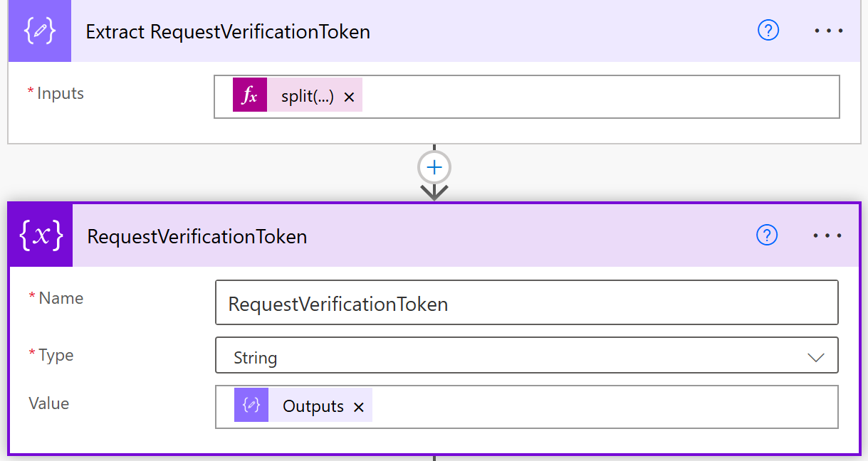Image resolution: width=868 pixels, height=461 pixels.
Task: Open help for Extract RequestVerificationToken action
Action: click(x=768, y=31)
